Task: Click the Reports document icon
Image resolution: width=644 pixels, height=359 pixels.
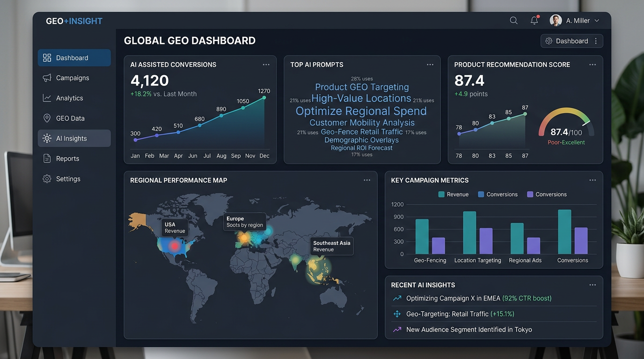Action: pyautogui.click(x=47, y=158)
